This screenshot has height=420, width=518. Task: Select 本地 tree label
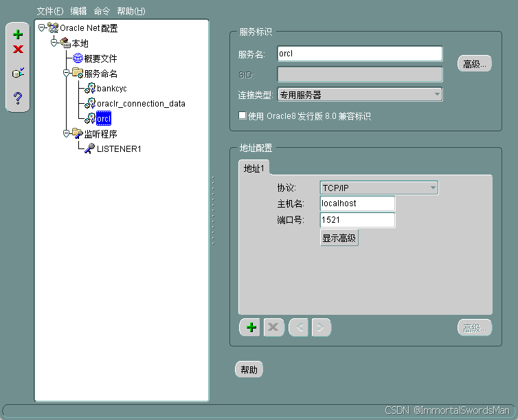click(80, 43)
